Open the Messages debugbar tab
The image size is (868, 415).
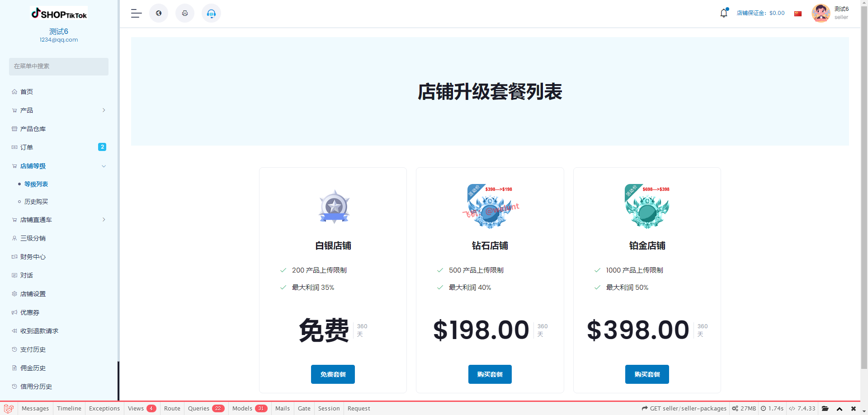(x=35, y=408)
